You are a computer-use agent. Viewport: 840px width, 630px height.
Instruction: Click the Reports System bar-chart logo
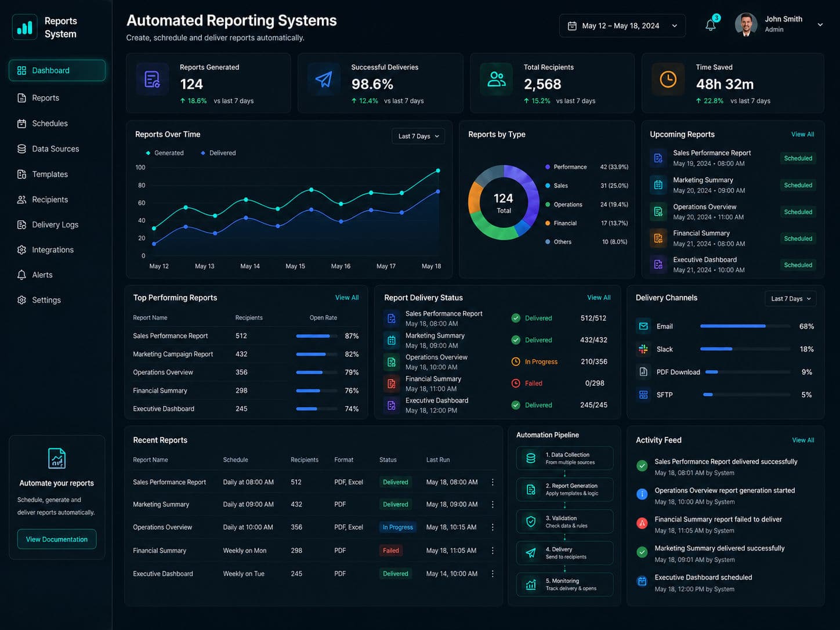pyautogui.click(x=25, y=27)
